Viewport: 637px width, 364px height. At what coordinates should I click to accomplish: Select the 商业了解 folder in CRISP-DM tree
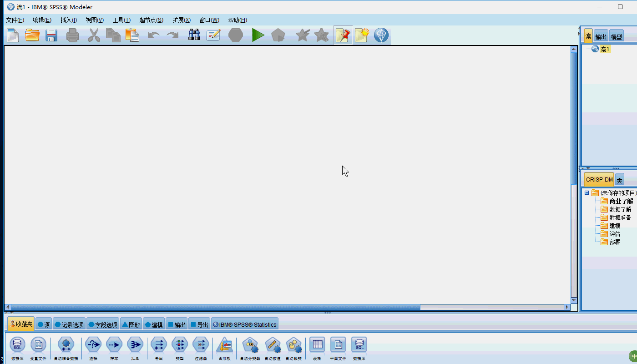point(621,201)
